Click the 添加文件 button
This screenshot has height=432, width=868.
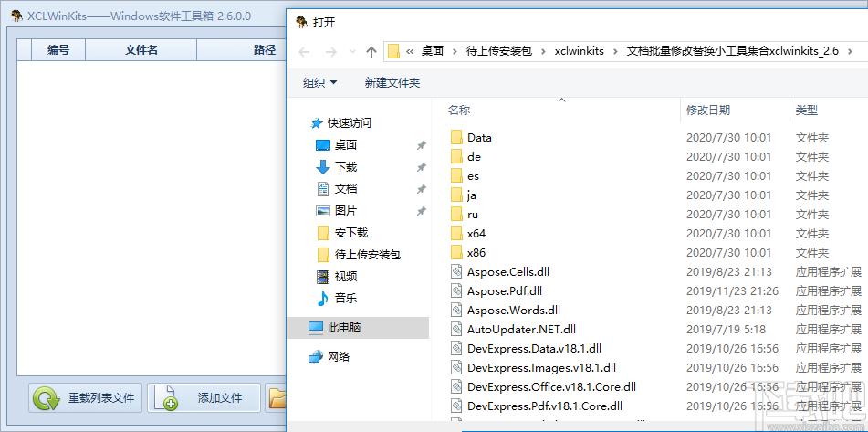(x=204, y=397)
